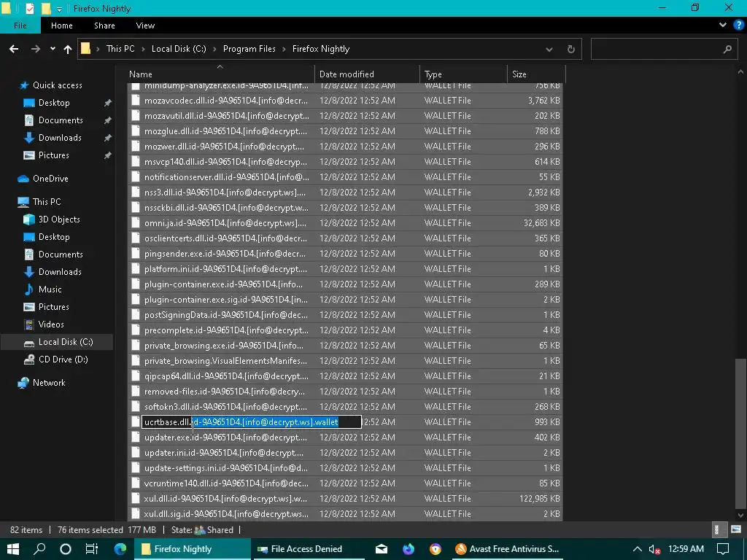Open pinned Desktop under Quick access

54,103
